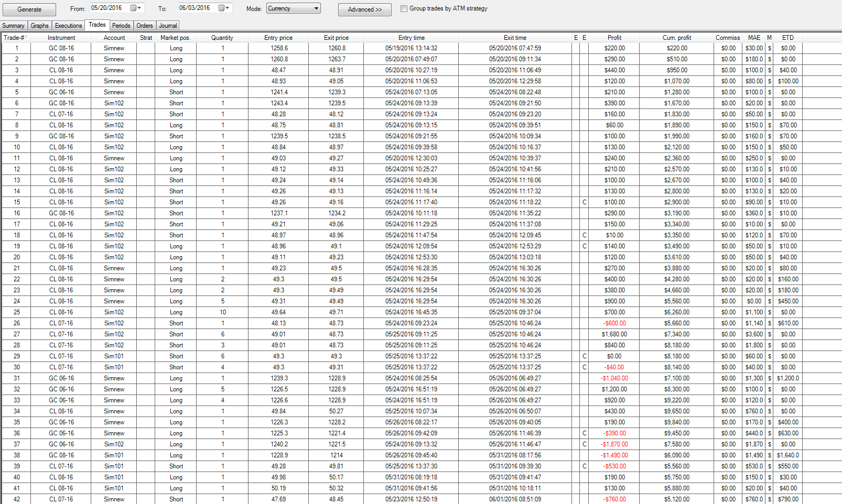Select the $220.00 profit of trade 1
The width and height of the screenshot is (842, 504).
[614, 48]
